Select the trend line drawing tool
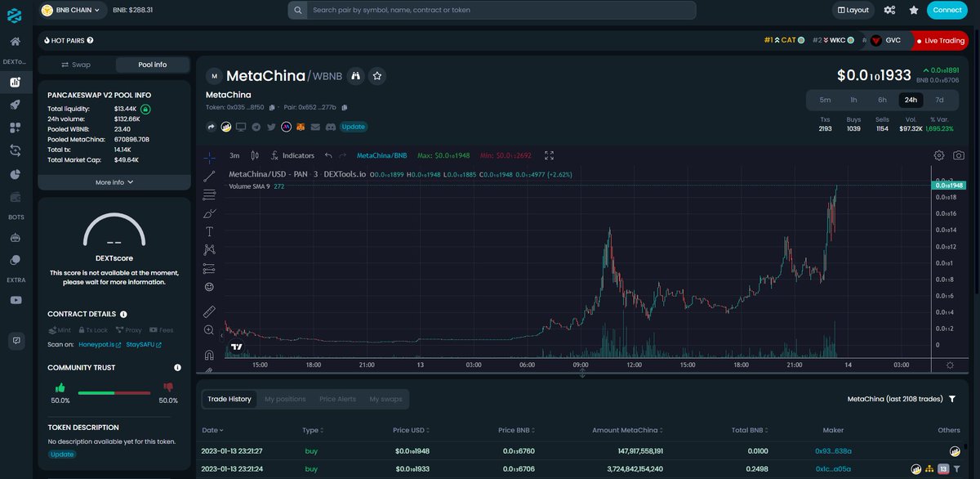Viewport: 980px width, 479px height. click(209, 176)
